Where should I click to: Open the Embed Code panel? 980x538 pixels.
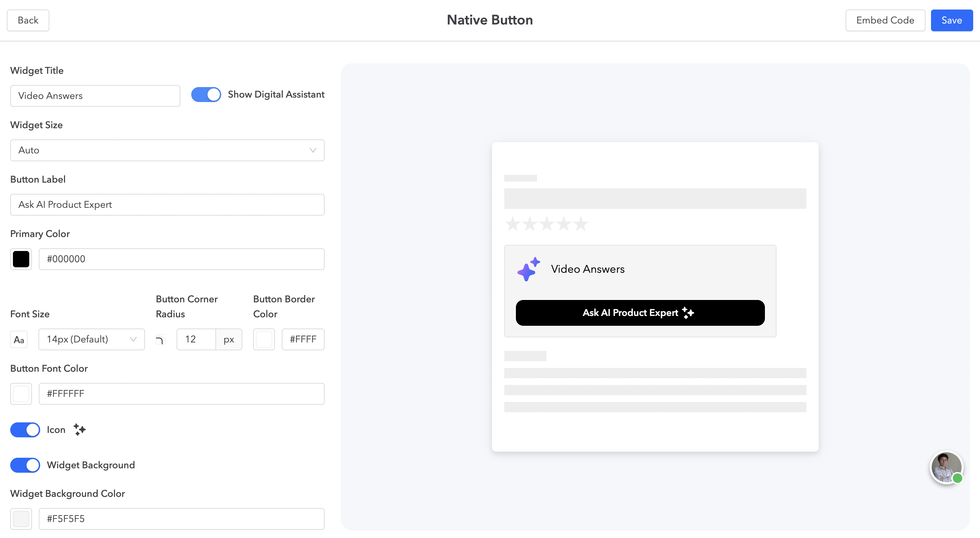coord(885,20)
